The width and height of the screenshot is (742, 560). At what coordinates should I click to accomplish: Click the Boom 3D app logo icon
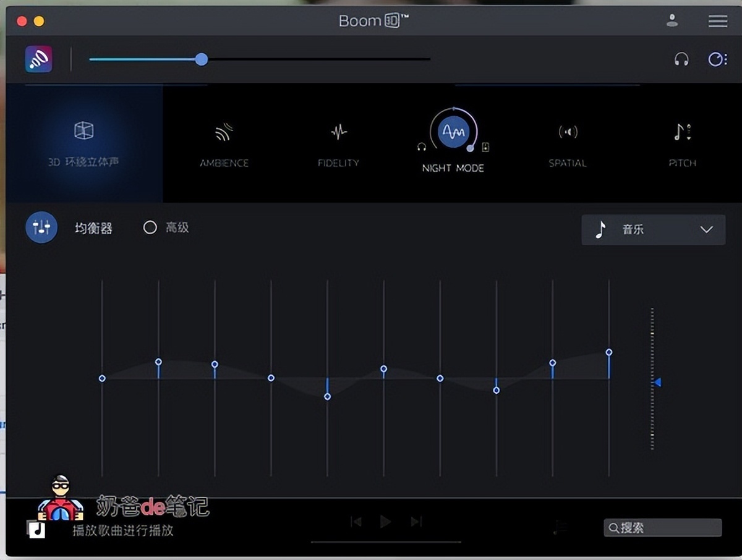(x=38, y=59)
